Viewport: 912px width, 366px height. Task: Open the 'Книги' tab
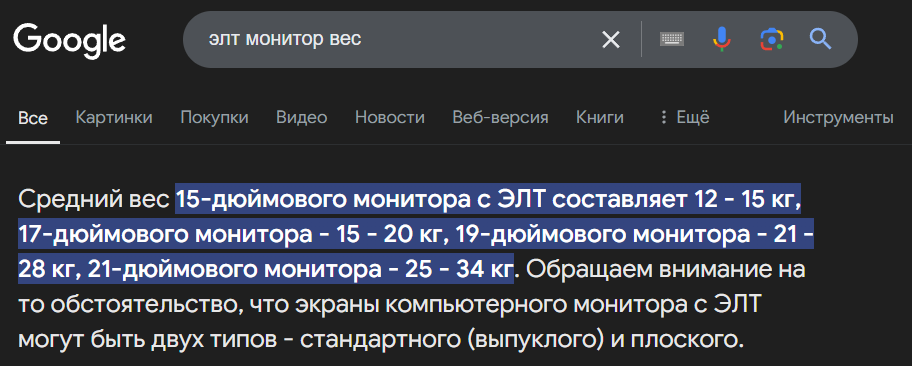pyautogui.click(x=600, y=118)
